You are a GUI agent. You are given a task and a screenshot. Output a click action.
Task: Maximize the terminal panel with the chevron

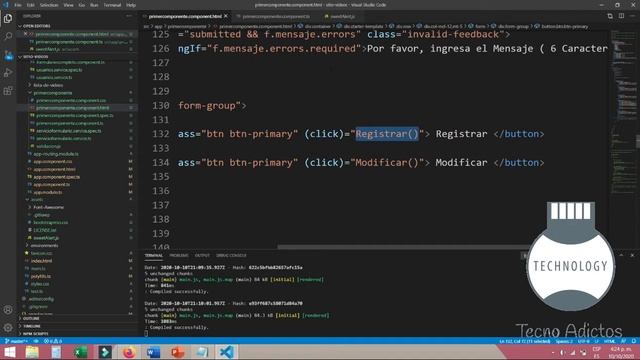click(x=621, y=255)
